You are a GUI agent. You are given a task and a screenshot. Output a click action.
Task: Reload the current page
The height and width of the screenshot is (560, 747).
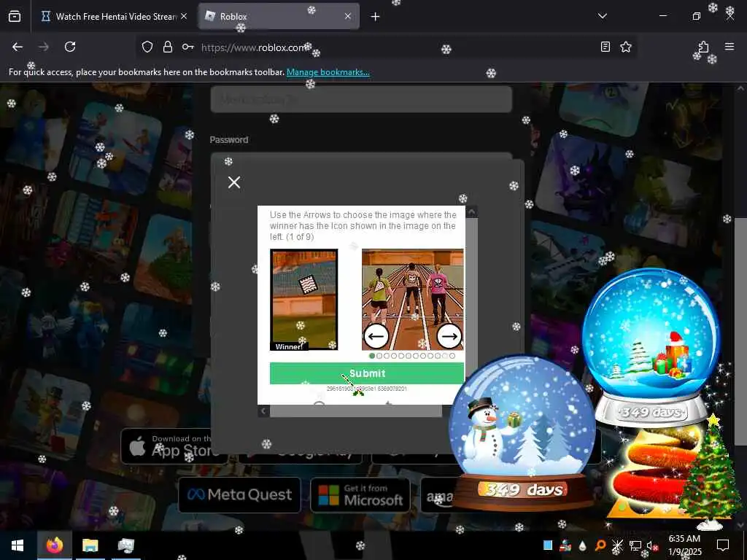[70, 47]
